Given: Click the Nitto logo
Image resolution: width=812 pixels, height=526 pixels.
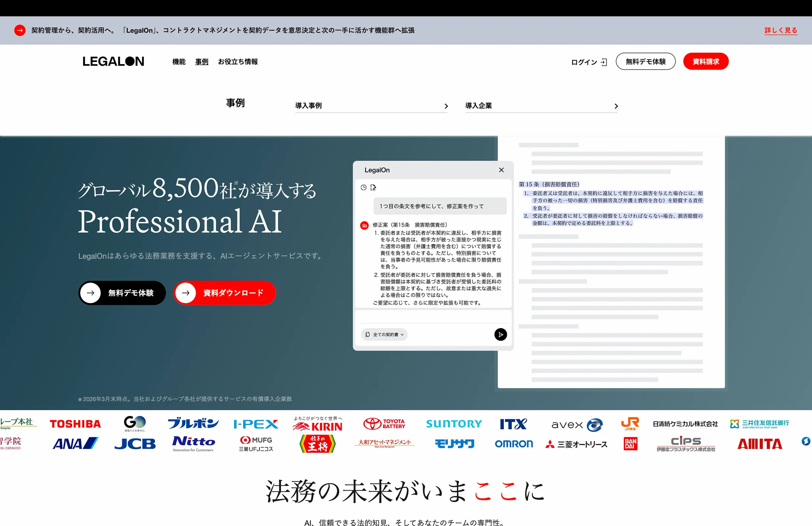Looking at the screenshot, I should click(x=193, y=444).
